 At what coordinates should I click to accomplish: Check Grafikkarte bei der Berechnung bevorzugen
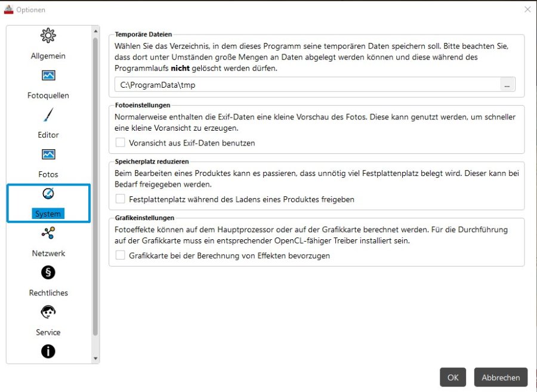click(x=120, y=255)
